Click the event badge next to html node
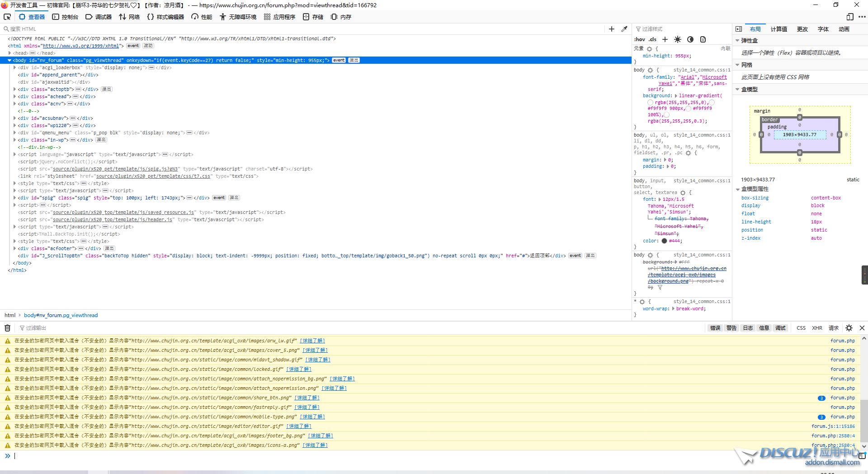The height and width of the screenshot is (474, 868). pos(133,46)
